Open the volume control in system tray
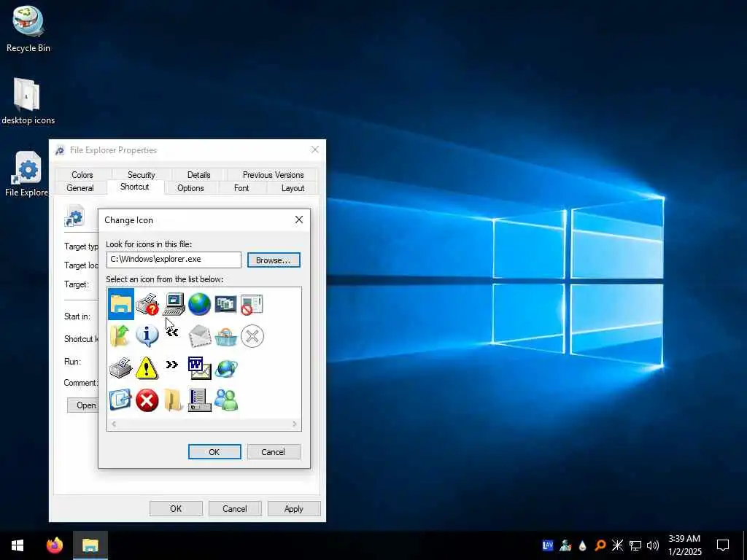Screen dimensions: 747x560 [653, 545]
